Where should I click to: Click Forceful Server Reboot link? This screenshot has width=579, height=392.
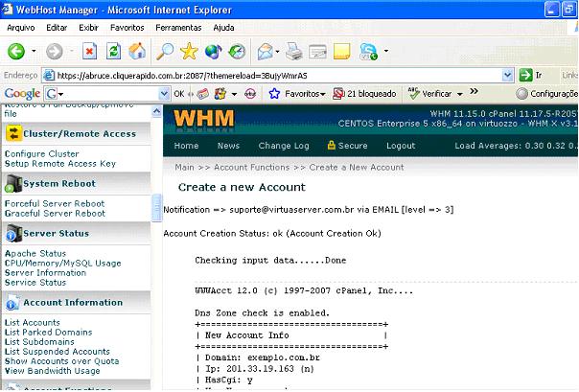coord(55,203)
